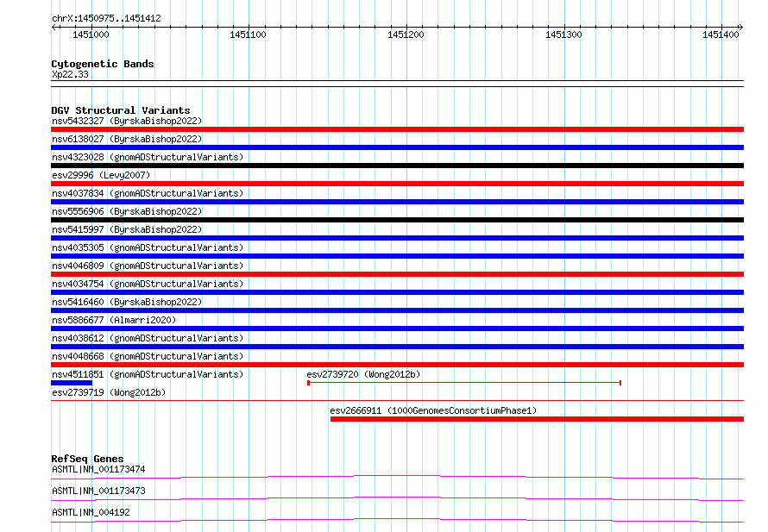Select the blue bar under nsv5415997

397,238
